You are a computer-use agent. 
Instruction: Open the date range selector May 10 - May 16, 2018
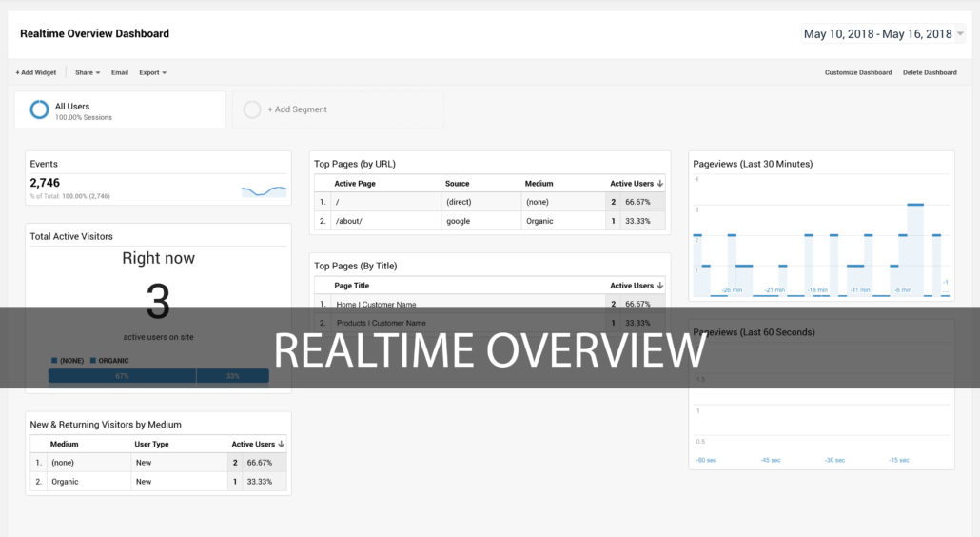click(883, 33)
